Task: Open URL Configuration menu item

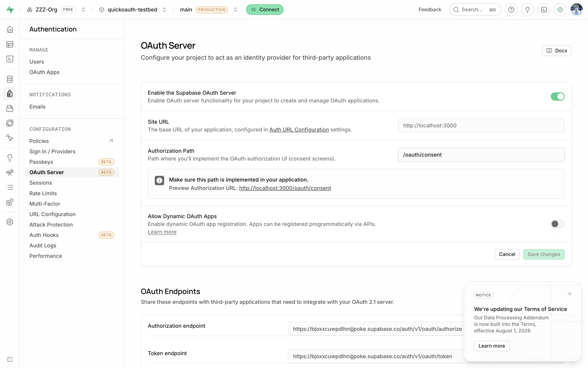Action: click(72, 214)
